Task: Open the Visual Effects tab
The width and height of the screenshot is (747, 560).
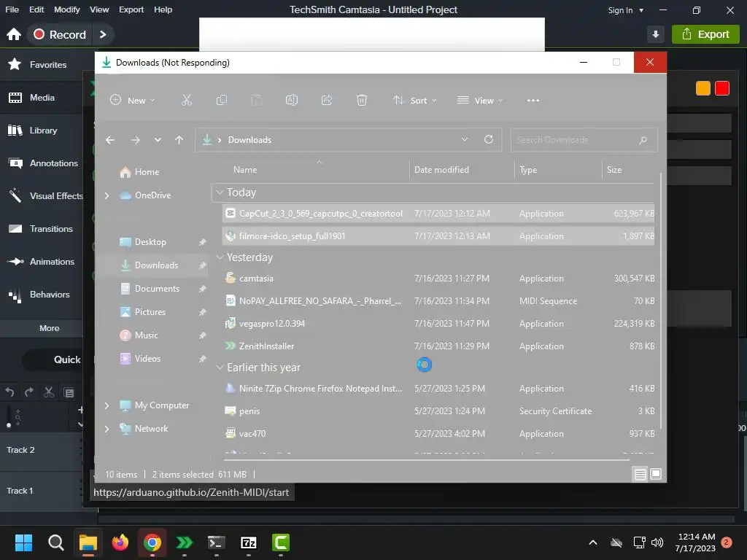Action: tap(42, 195)
